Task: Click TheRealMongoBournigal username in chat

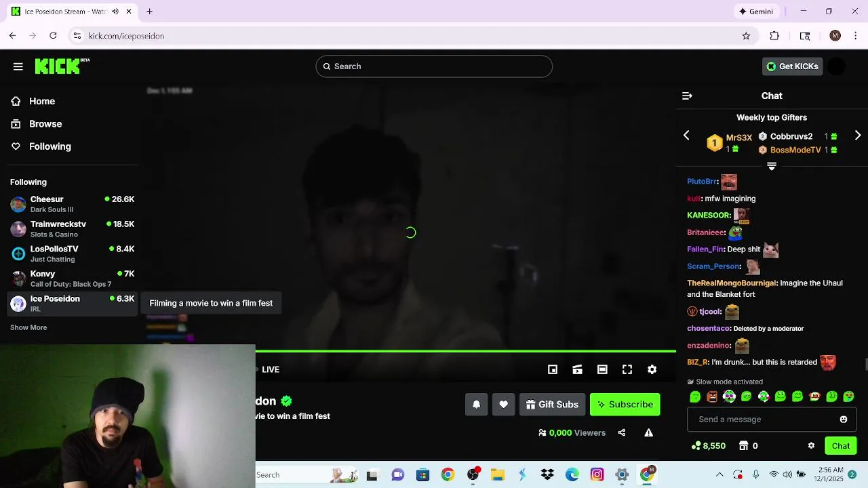Action: tap(731, 283)
